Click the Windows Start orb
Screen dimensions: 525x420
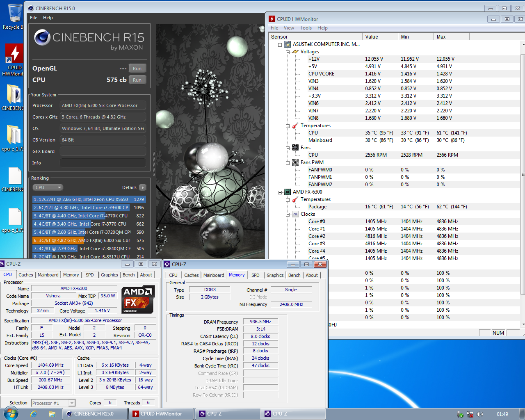(x=11, y=413)
